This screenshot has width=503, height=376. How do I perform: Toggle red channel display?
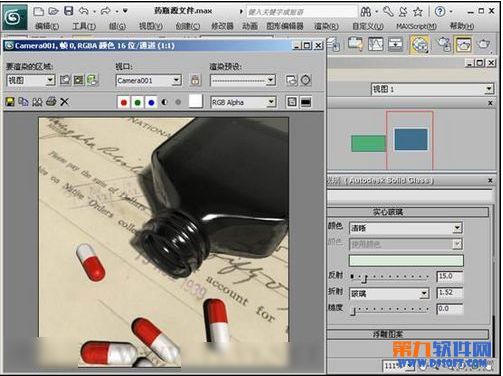point(124,102)
